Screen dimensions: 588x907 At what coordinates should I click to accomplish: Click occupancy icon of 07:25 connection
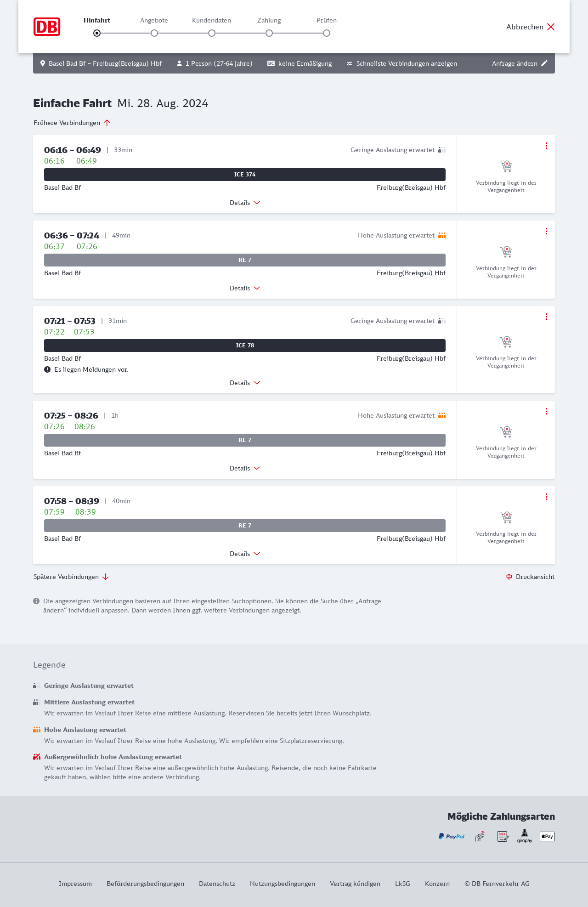pos(442,415)
